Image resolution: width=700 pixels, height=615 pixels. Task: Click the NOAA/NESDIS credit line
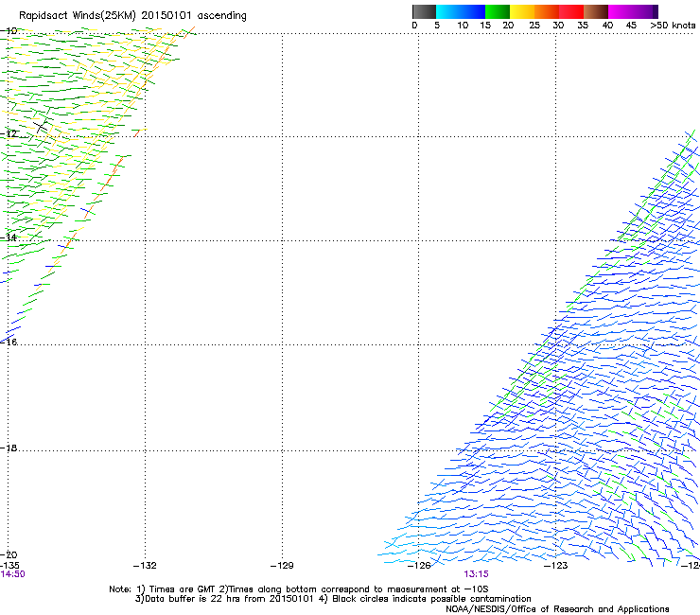click(557, 609)
